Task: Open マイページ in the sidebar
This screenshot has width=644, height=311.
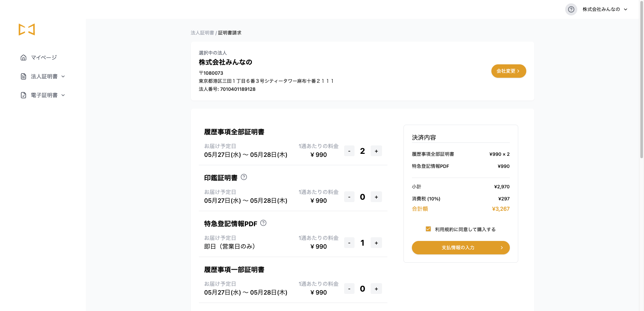Action: pos(44,58)
